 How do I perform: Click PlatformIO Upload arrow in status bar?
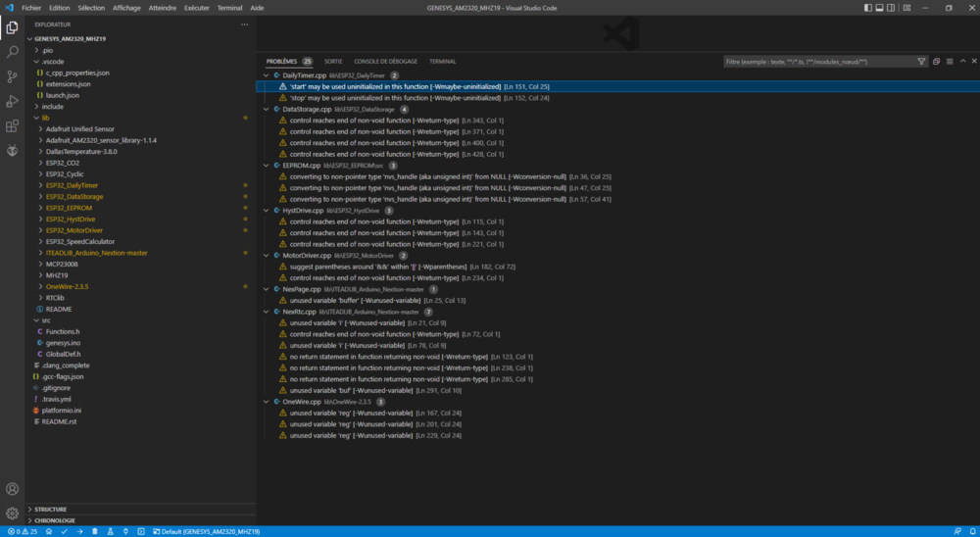pyautogui.click(x=79, y=531)
